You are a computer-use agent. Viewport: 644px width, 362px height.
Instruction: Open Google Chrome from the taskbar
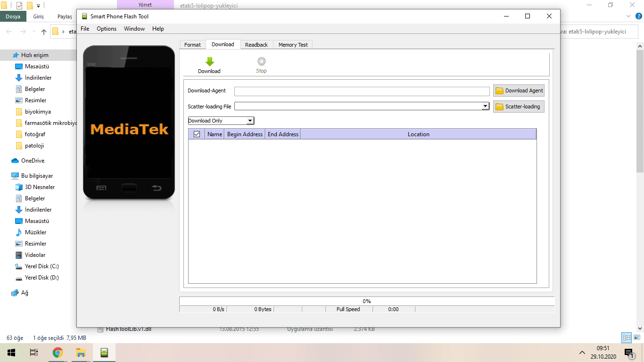pyautogui.click(x=58, y=353)
